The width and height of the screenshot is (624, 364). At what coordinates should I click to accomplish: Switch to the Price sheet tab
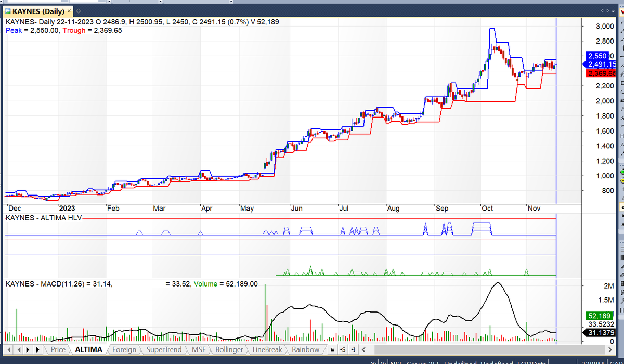(58, 349)
